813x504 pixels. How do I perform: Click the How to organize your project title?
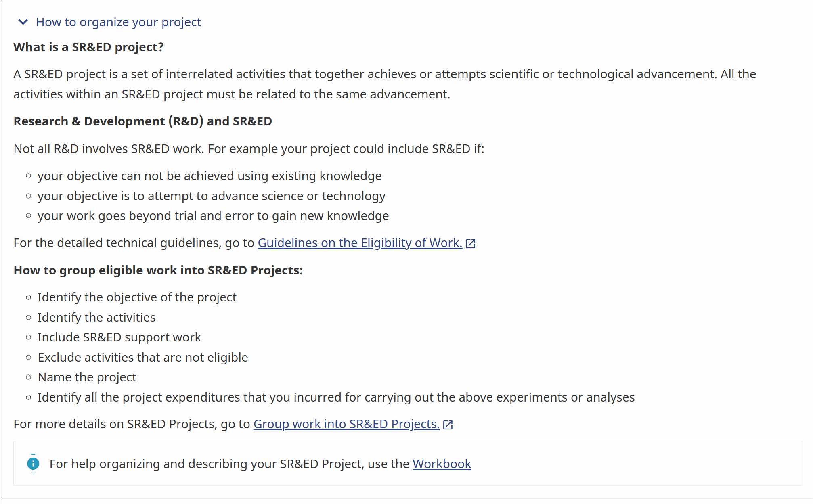(x=118, y=22)
